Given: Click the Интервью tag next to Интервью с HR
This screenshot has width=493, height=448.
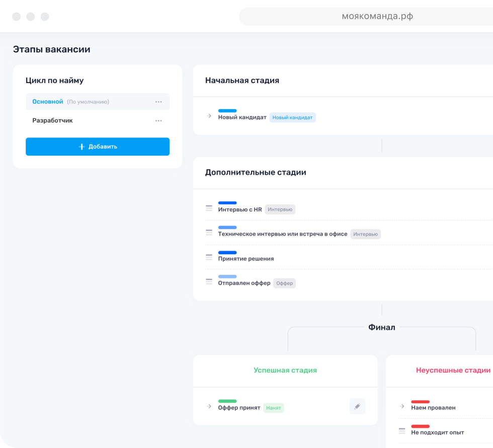Looking at the screenshot, I should 280,209.
